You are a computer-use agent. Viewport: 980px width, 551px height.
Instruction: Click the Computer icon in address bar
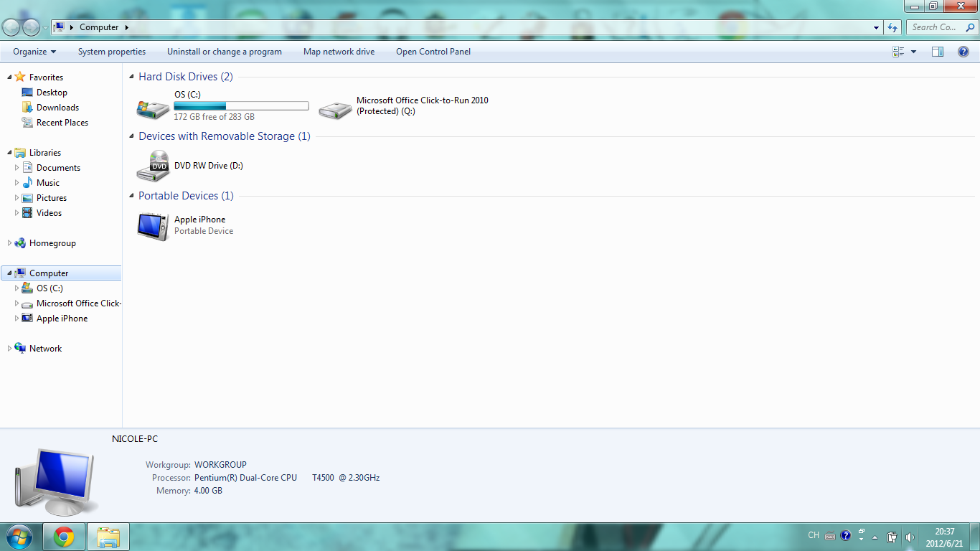pyautogui.click(x=59, y=27)
